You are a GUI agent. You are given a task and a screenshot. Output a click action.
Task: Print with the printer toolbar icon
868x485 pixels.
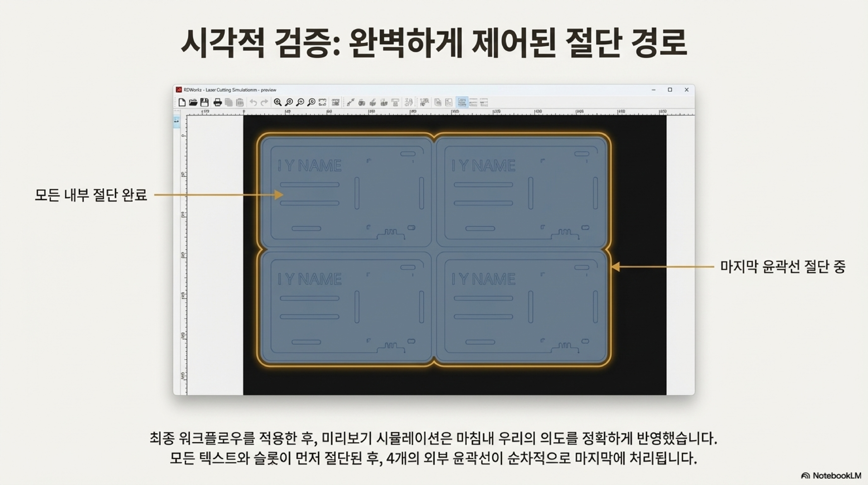(x=218, y=102)
